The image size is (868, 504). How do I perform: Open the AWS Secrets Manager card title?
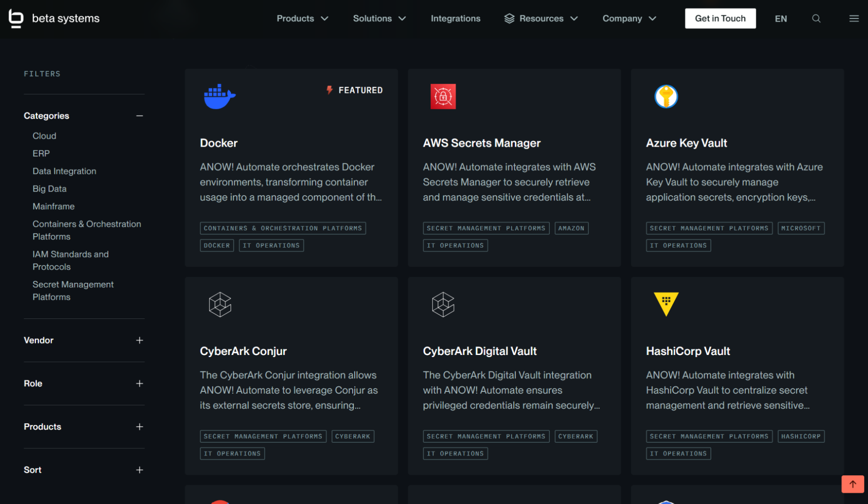tap(482, 143)
